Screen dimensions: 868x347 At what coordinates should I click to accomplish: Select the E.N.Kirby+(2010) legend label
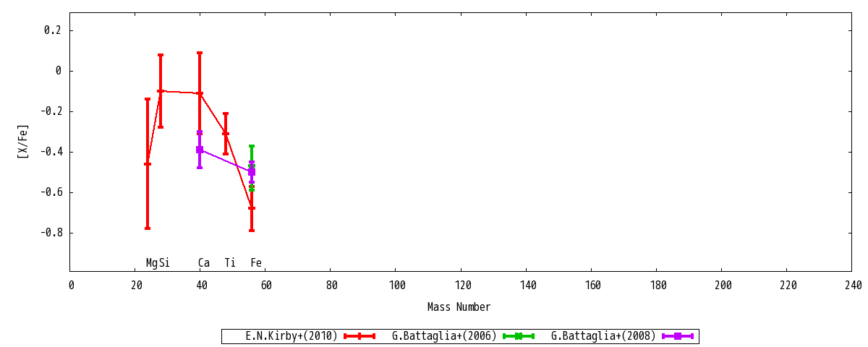[x=292, y=336]
